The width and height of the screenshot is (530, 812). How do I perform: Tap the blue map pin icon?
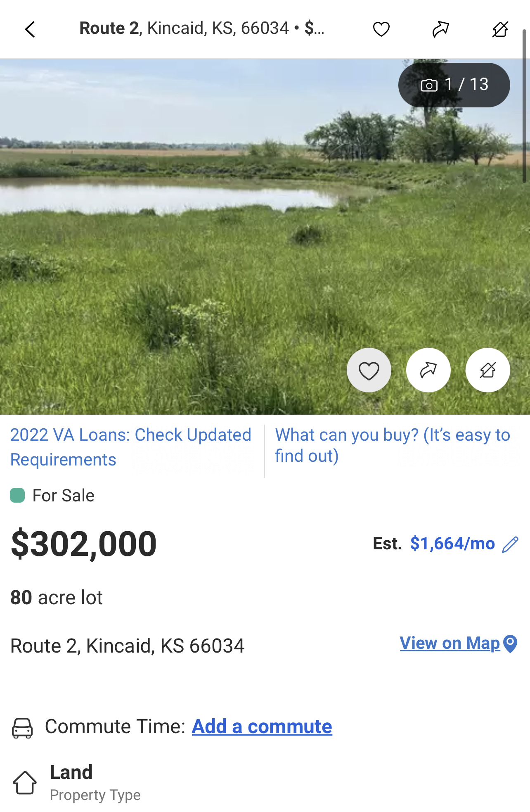pyautogui.click(x=511, y=643)
